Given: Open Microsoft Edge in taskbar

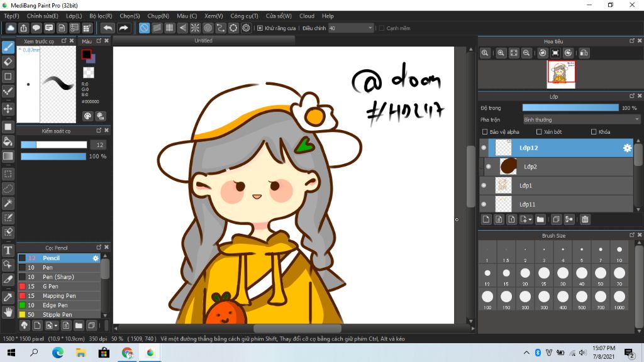Looking at the screenshot, I should point(58,353).
